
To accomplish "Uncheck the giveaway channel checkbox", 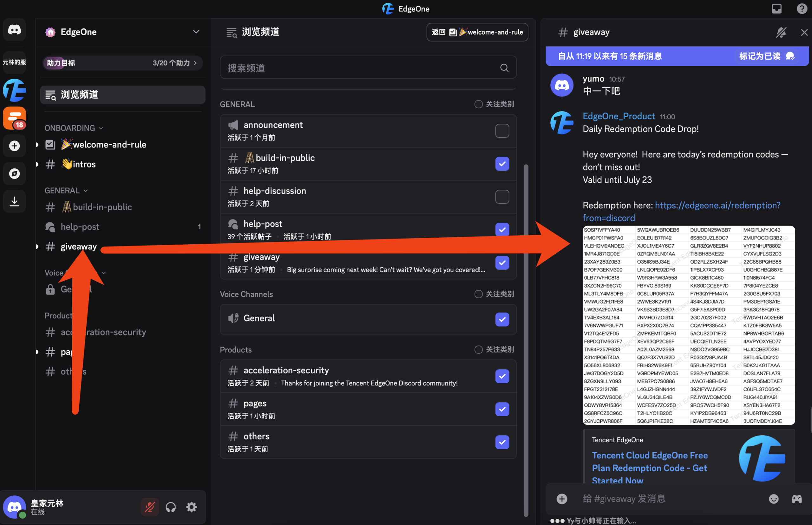I will 502,263.
